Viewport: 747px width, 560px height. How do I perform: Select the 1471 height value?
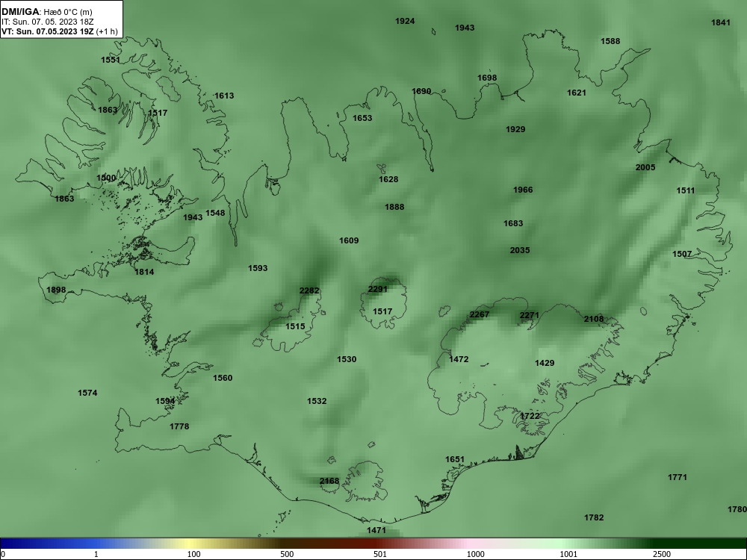(376, 530)
